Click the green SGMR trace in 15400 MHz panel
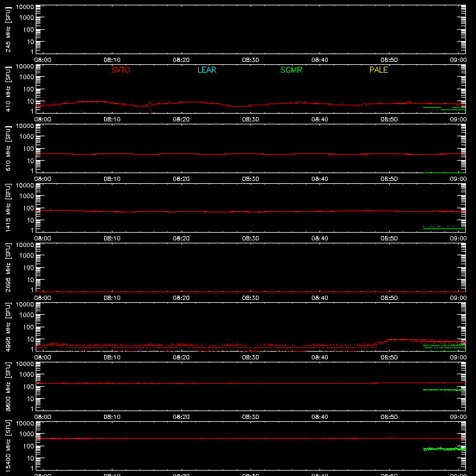The height and width of the screenshot is (476, 476). pos(444,449)
